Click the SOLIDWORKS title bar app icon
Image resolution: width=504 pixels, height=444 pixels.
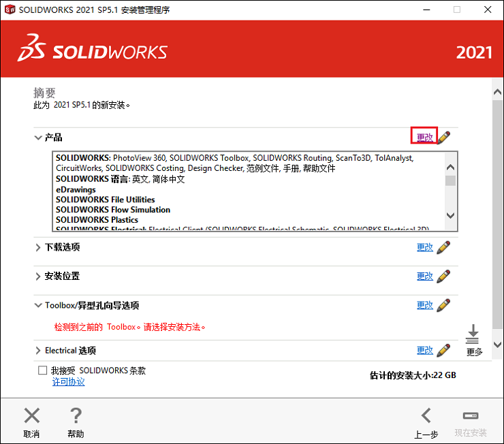(10, 10)
